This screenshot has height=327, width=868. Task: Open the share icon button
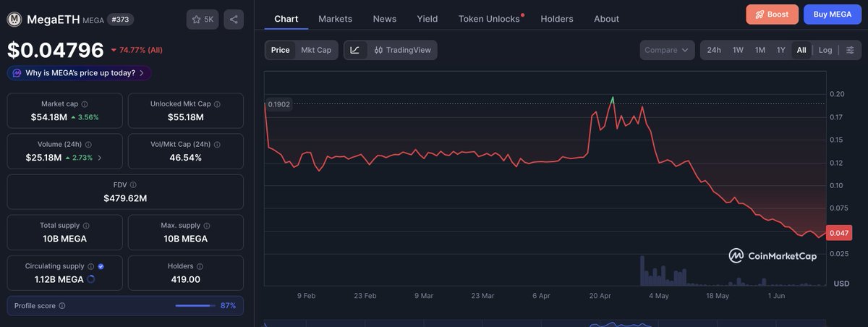point(233,19)
